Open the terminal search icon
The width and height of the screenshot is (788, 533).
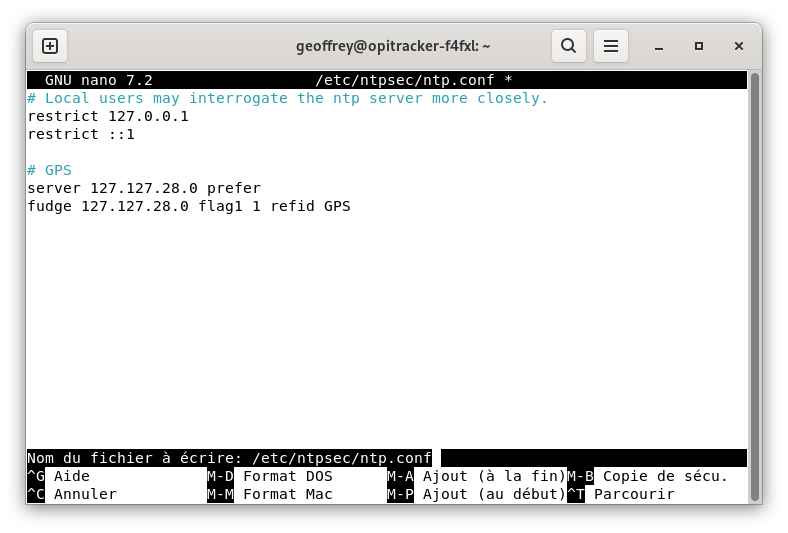tap(568, 46)
